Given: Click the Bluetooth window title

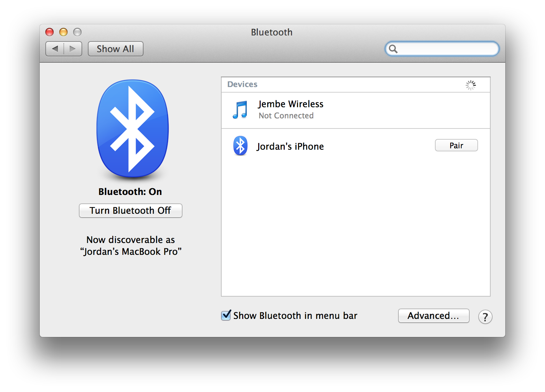Looking at the screenshot, I should 271,32.
